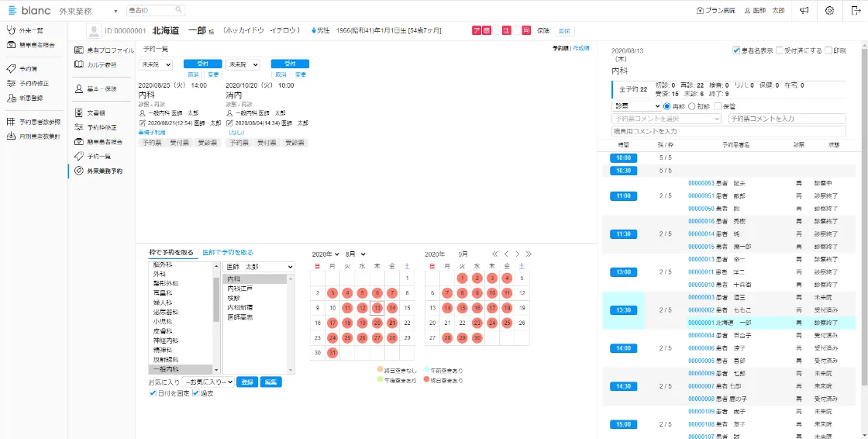Select 初診 radio button
This screenshot has width=868, height=439.
click(x=691, y=105)
